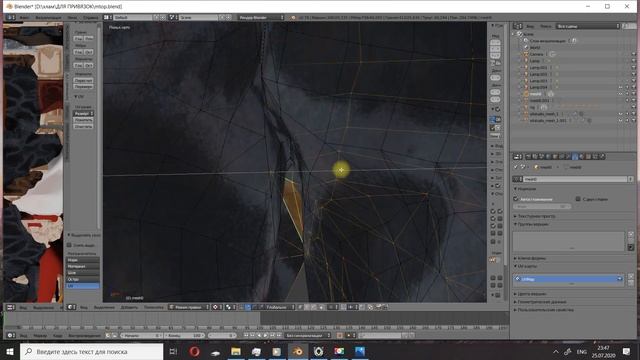
Task: Toggle render camera for rig row
Action: 634,107
